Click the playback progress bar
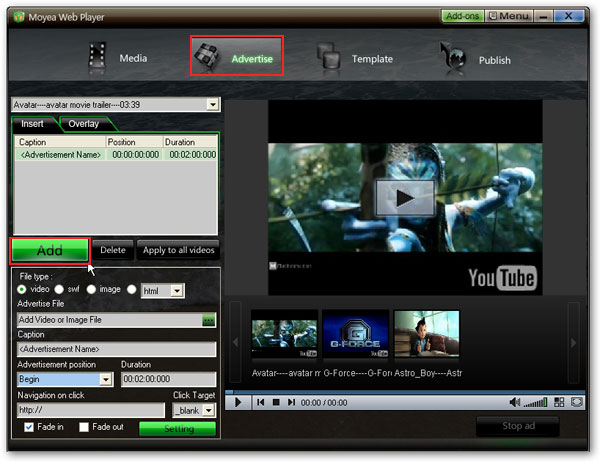The width and height of the screenshot is (600, 462). pos(405,392)
